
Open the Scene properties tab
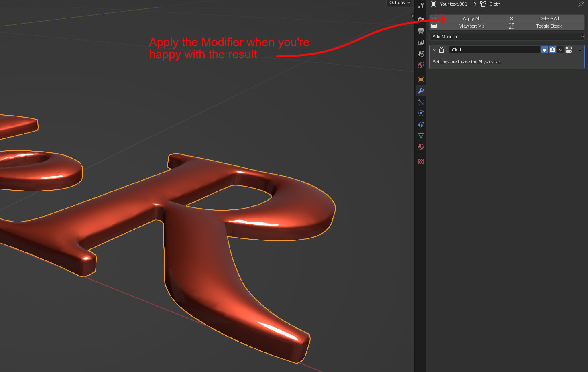(x=421, y=54)
